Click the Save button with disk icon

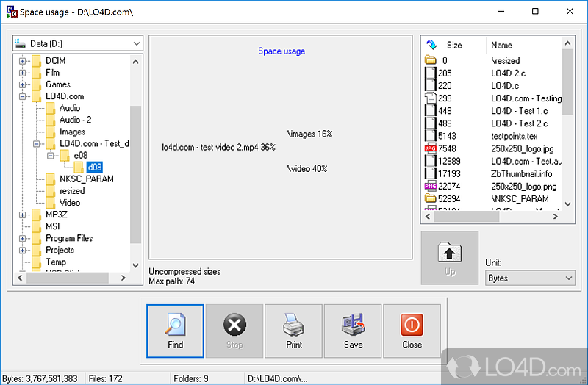point(353,331)
